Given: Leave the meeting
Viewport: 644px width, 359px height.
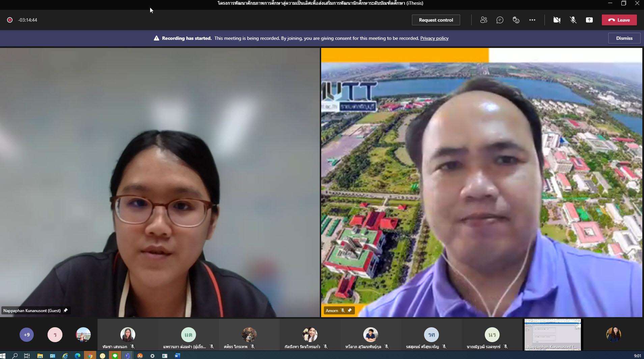Looking at the screenshot, I should coord(619,20).
